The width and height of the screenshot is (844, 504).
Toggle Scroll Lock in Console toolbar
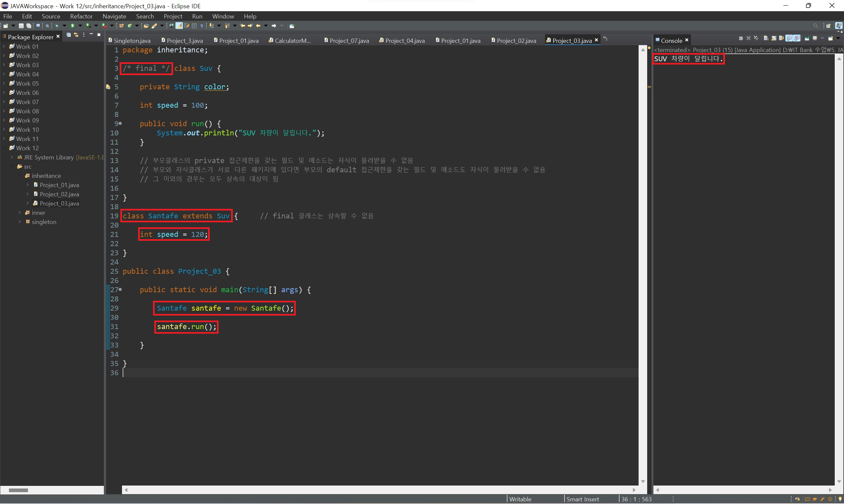[774, 39]
